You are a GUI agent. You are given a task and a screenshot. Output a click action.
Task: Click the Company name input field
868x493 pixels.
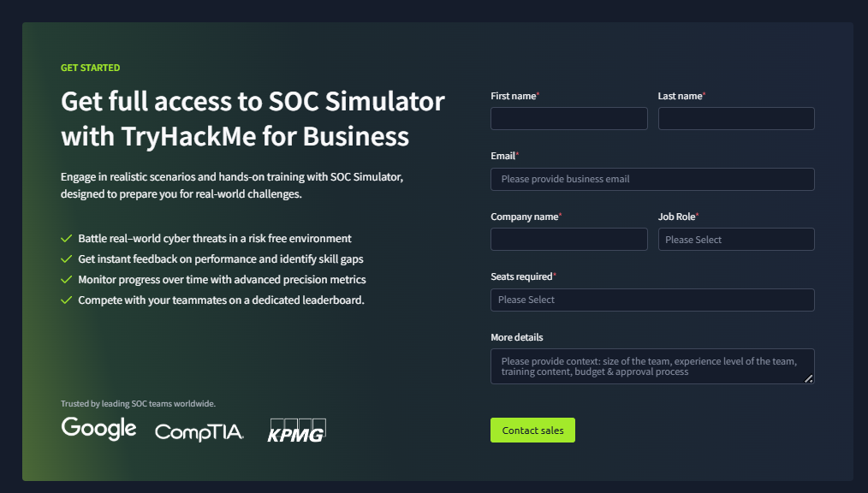click(569, 239)
